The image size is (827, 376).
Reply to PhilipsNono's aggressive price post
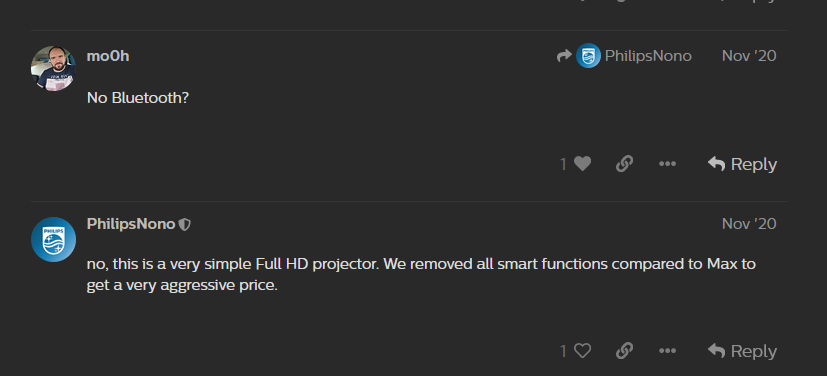tap(742, 351)
